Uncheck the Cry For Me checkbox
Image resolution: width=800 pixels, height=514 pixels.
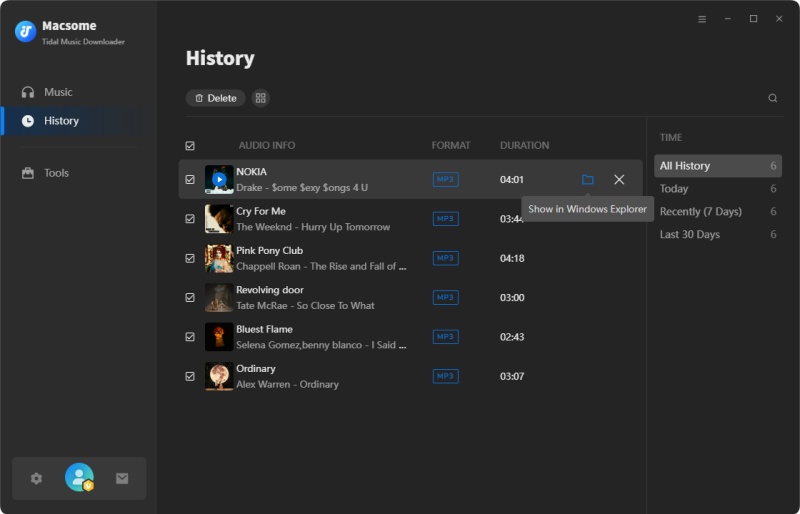[x=190, y=219]
